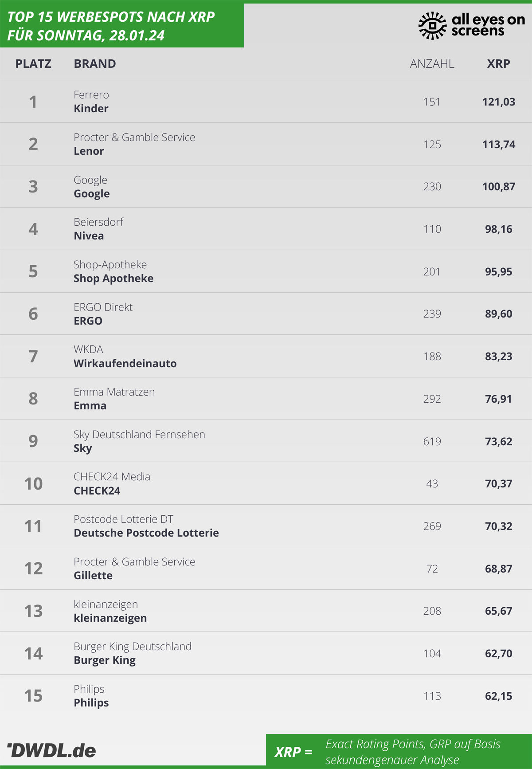Screen dimensions: 532x769
Task: Click the all eyes on screens eye icon
Action: (x=432, y=26)
